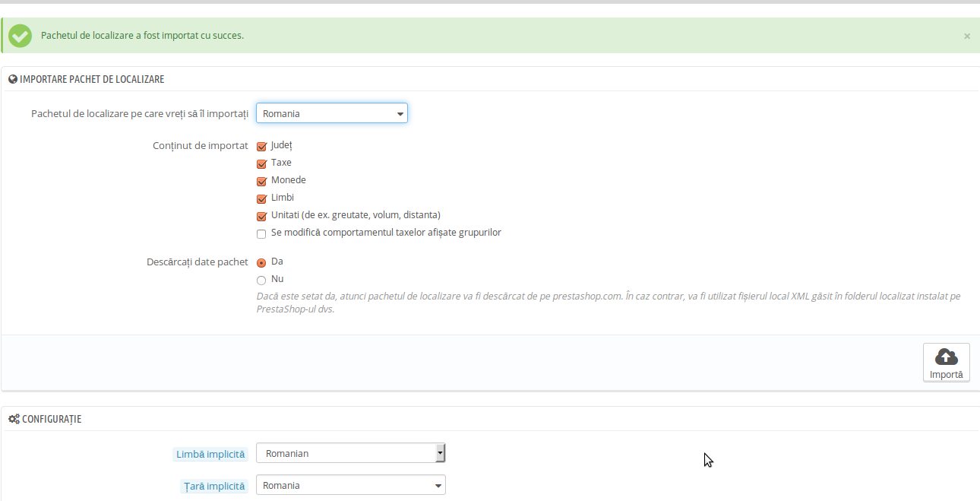Expand the Țară implicită Romania dropdown
Screen dimensions: 980x501
point(350,485)
